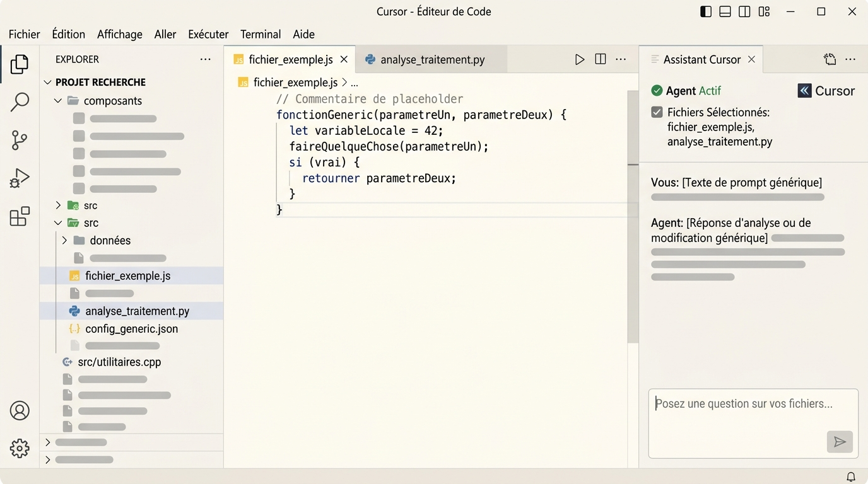Open the Aller menu
The width and height of the screenshot is (868, 484).
165,34
